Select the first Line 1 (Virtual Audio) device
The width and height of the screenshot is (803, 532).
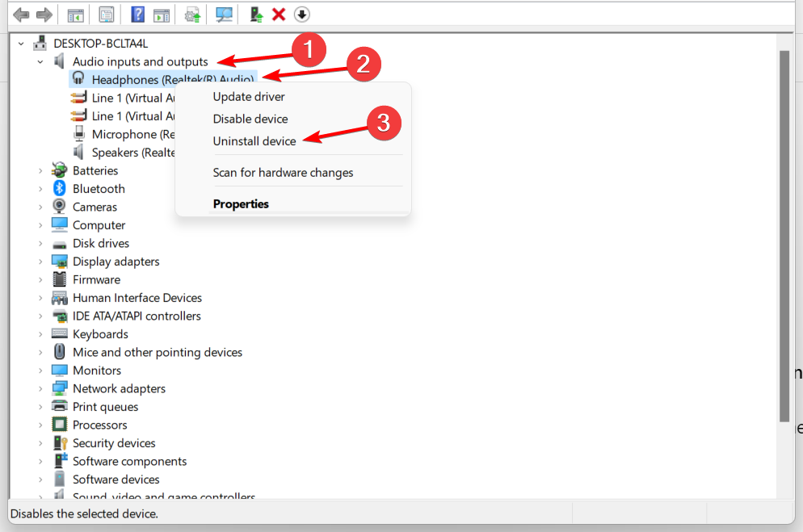click(x=133, y=98)
